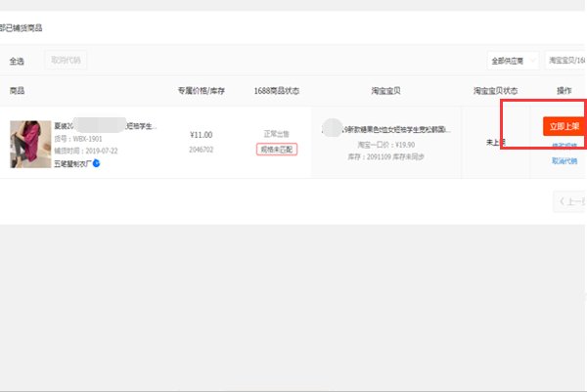Click the 正常出售 status text

click(x=276, y=134)
